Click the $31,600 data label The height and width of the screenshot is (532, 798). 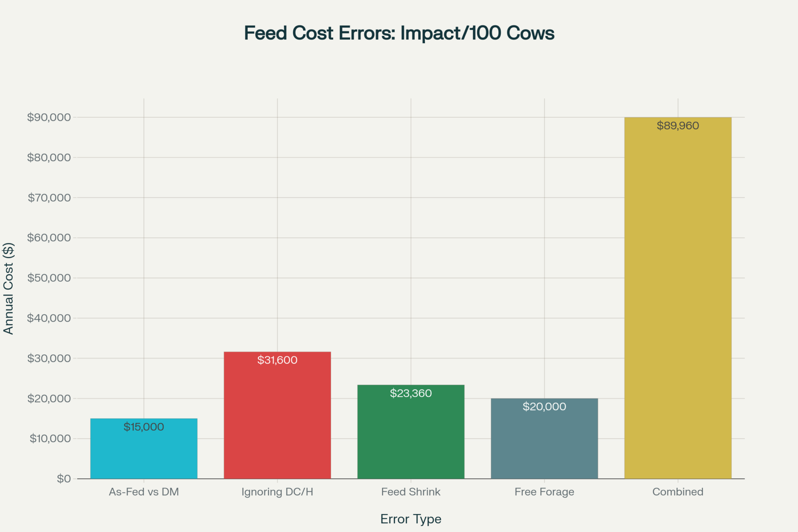click(277, 360)
